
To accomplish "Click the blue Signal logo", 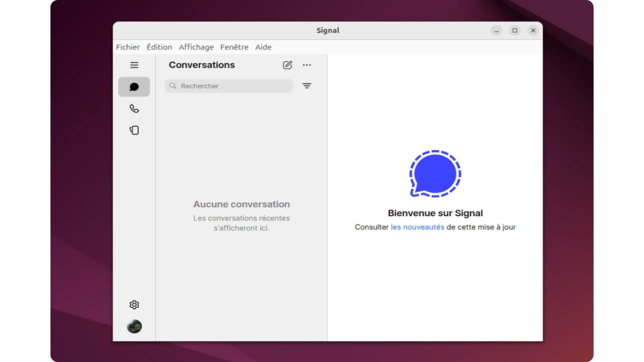I will click(435, 173).
